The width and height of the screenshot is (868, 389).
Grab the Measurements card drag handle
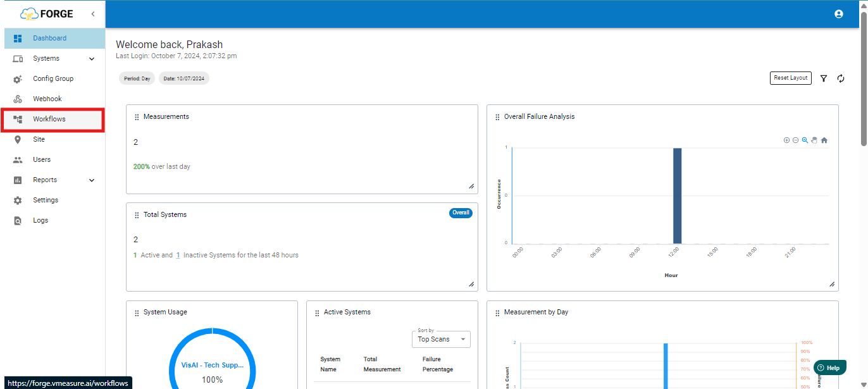[x=137, y=117]
